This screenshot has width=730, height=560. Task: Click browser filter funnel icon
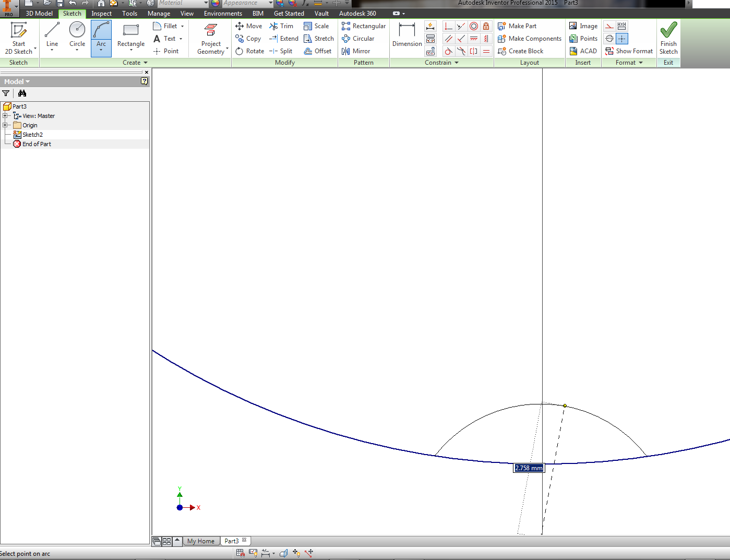click(x=6, y=93)
